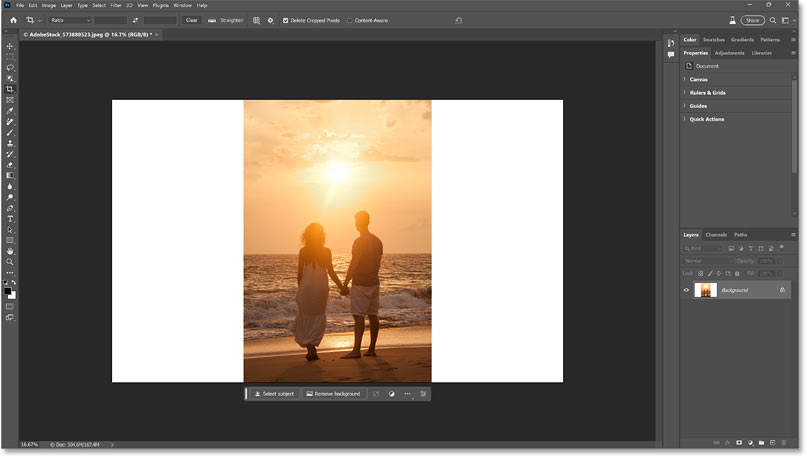Select the Lasso tool
The width and height of the screenshot is (807, 458).
coord(10,67)
